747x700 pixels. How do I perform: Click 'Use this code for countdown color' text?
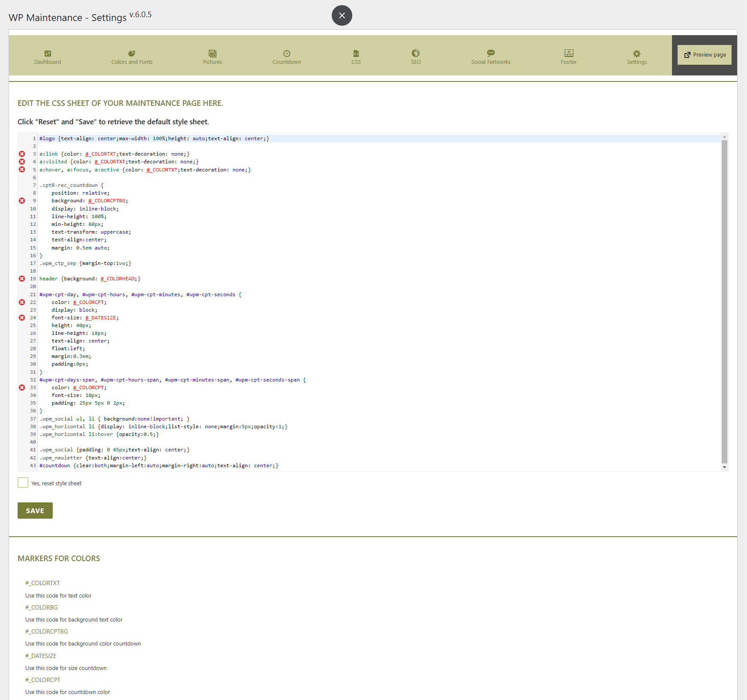click(68, 692)
